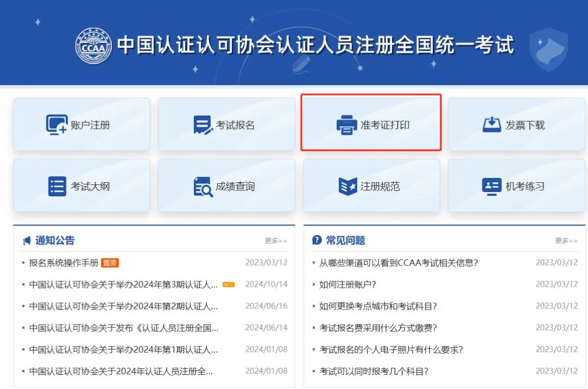Open FAQ 考试可以同时报考几个科目

(373, 372)
